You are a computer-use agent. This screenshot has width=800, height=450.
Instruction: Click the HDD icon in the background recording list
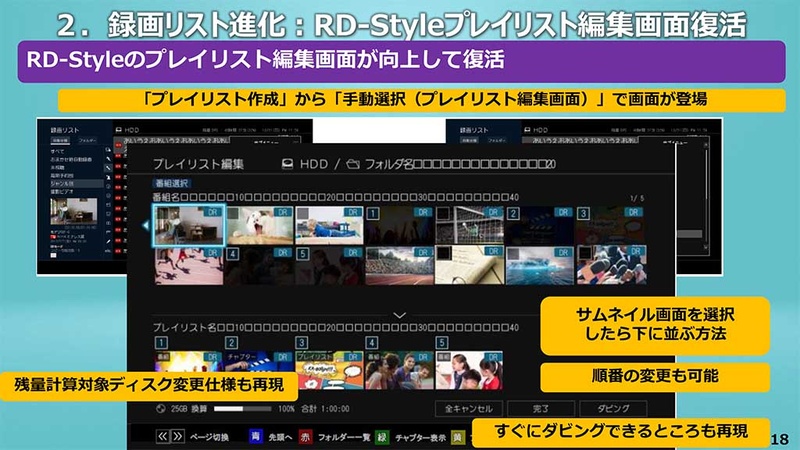[118, 130]
